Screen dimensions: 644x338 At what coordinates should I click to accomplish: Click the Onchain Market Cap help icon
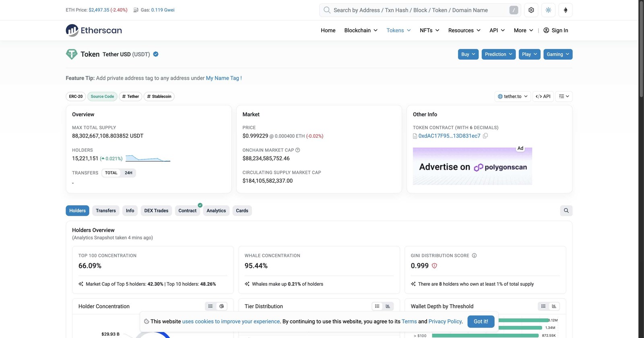pos(298,150)
